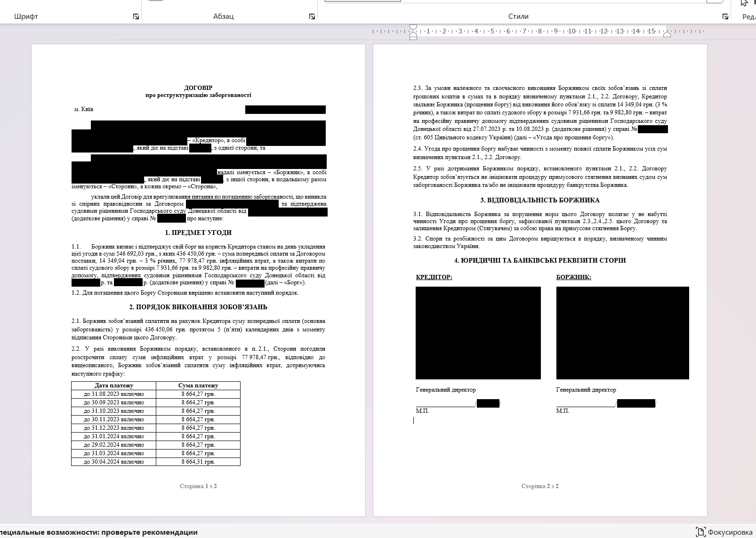Click the horizontal ruler at mark 8

click(540, 31)
